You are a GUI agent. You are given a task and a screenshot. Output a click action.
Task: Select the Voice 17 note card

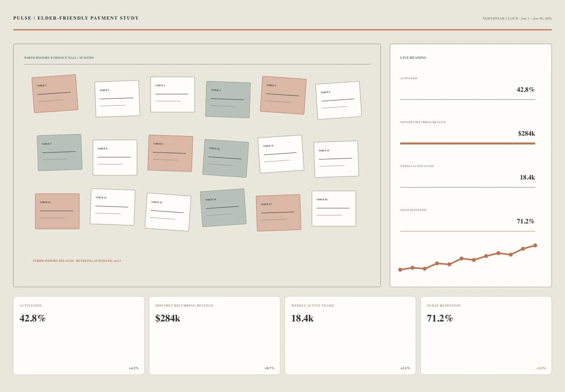coord(279,213)
